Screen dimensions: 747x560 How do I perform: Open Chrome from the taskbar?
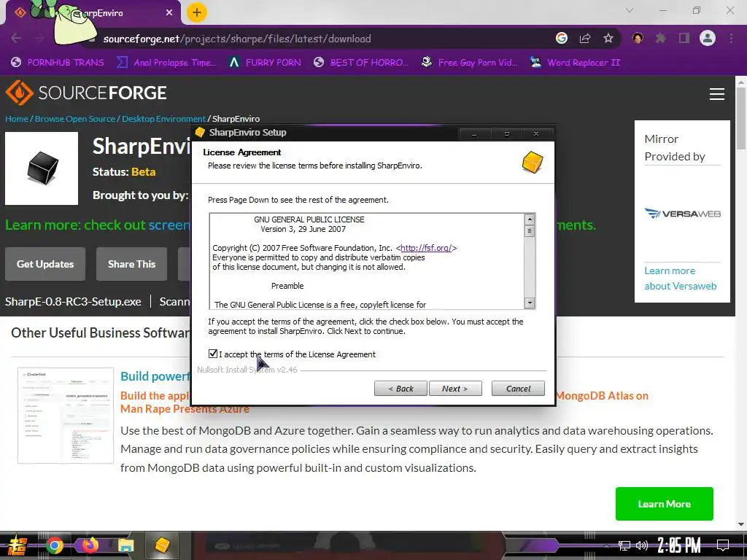pos(55,545)
